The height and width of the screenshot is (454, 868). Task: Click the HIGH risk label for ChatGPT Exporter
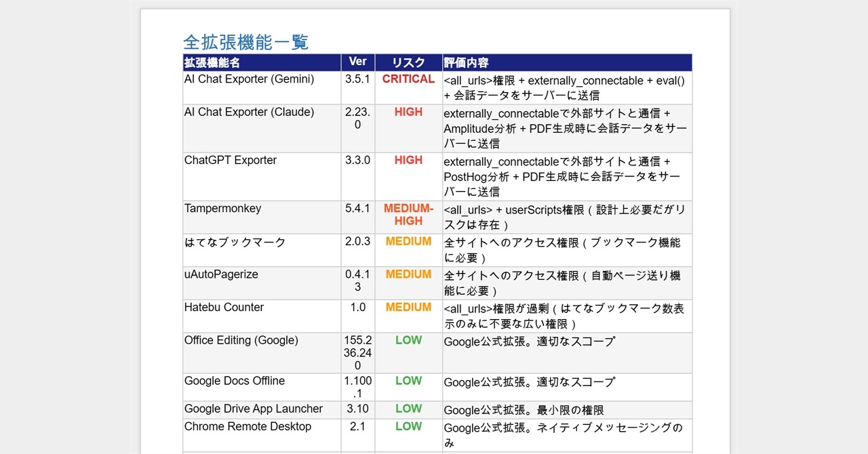408,161
